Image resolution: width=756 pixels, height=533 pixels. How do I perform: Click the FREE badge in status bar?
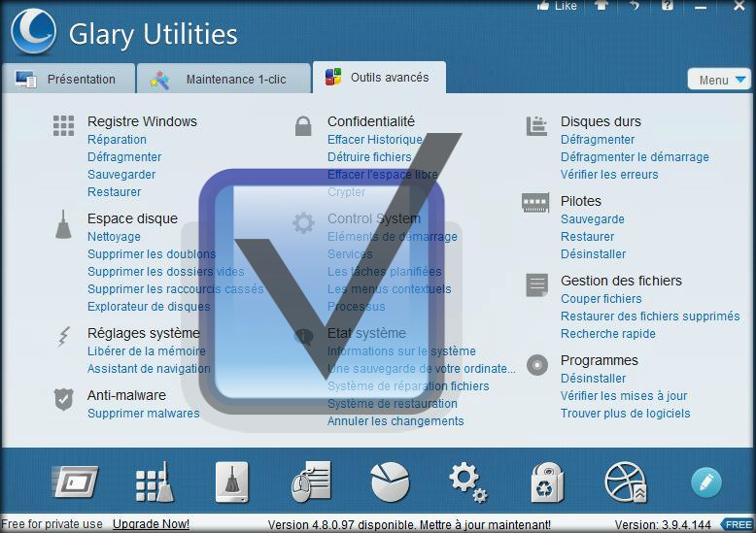738,524
